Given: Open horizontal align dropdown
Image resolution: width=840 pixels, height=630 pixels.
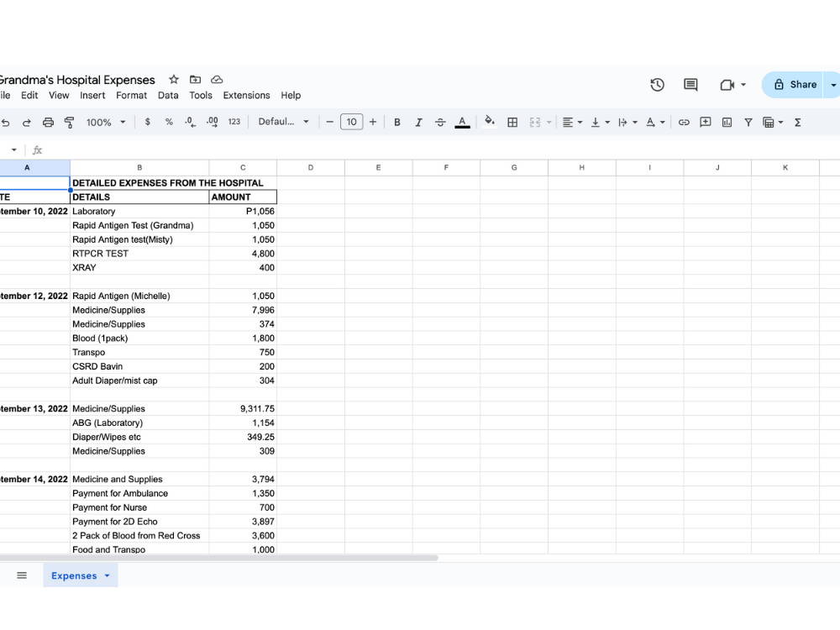Looking at the screenshot, I should pyautogui.click(x=572, y=122).
